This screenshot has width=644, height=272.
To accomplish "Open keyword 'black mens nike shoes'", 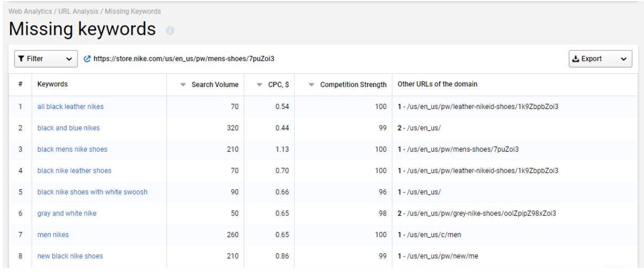I will (72, 149).
